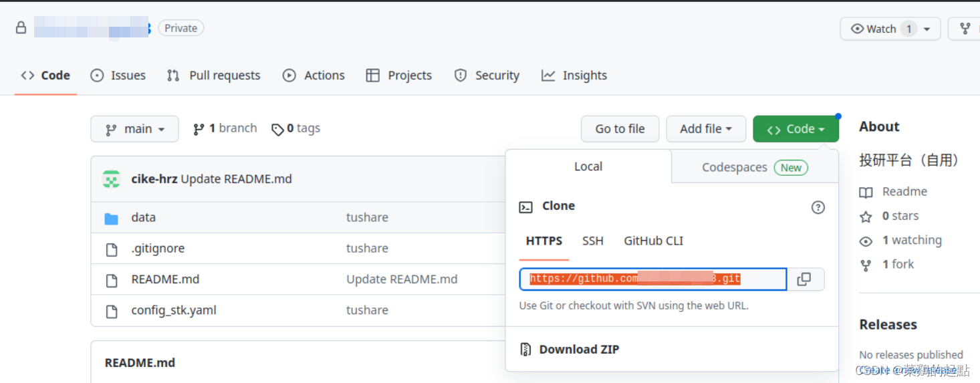Switch to the Codespaces tab

coord(755,167)
